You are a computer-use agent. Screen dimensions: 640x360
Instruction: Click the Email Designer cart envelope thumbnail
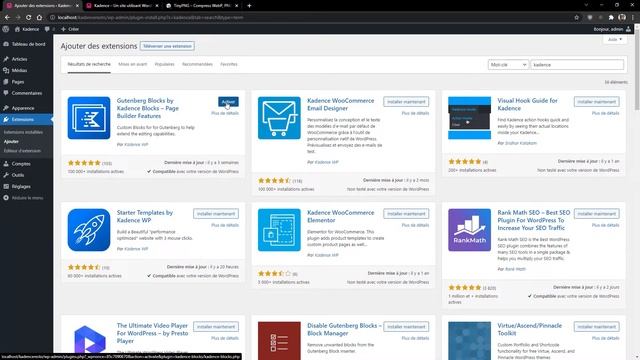pyautogui.click(x=279, y=118)
